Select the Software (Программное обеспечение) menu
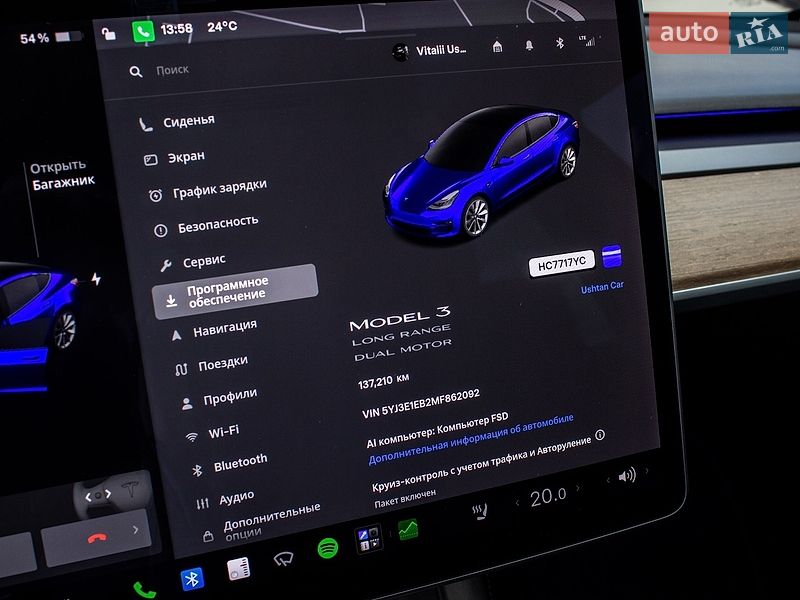Viewport: 800px width, 600px height. click(x=236, y=292)
